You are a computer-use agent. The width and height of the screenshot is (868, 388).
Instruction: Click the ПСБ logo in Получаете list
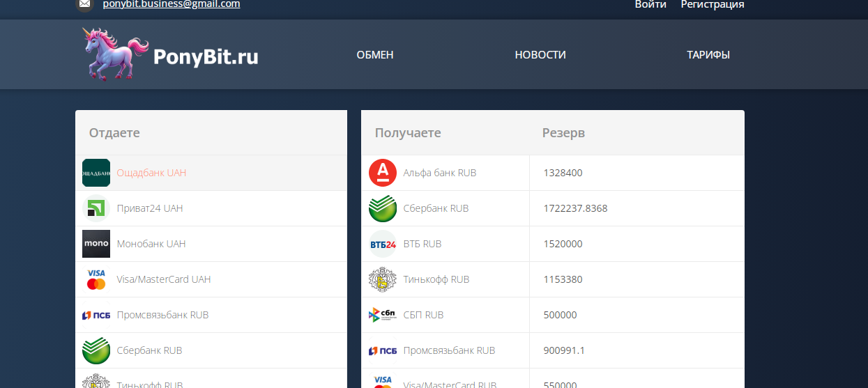(x=383, y=350)
